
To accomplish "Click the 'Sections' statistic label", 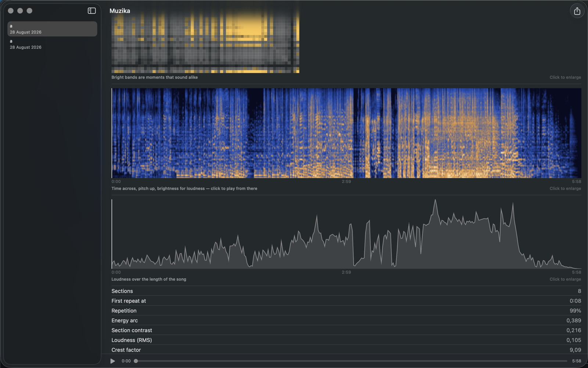I will (122, 291).
